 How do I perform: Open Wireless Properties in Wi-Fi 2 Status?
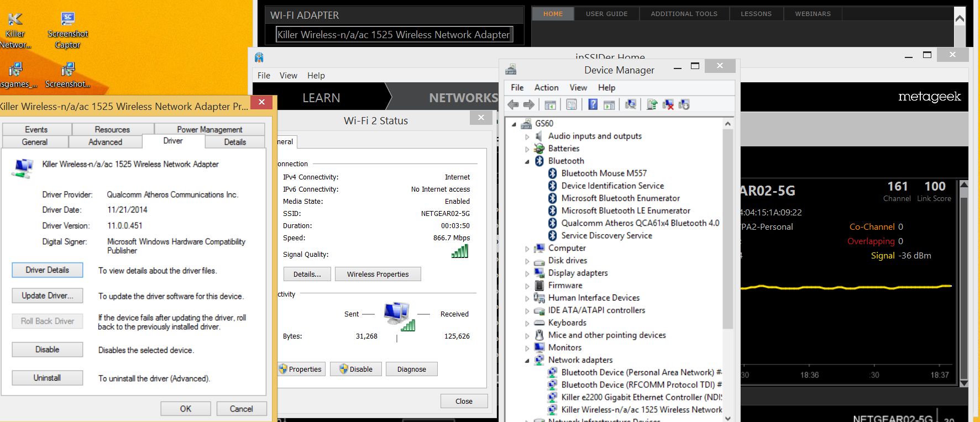(378, 274)
